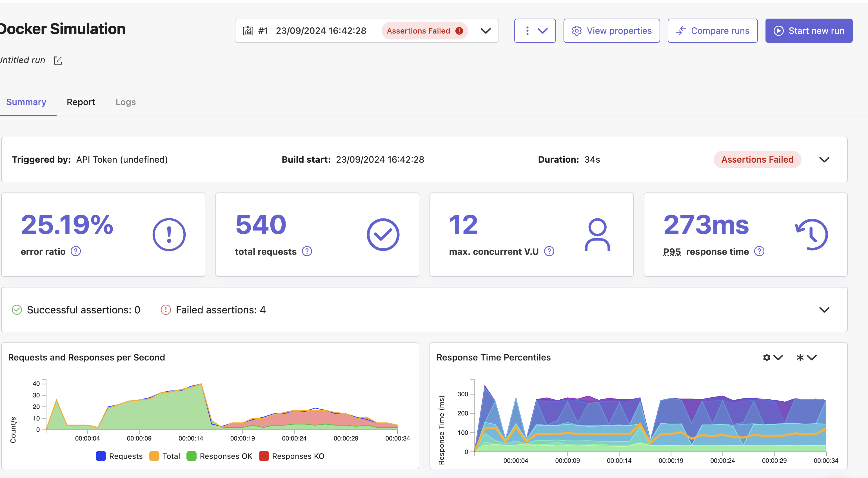868x478 pixels.
Task: Click the 273ms response time value
Action: click(x=706, y=225)
